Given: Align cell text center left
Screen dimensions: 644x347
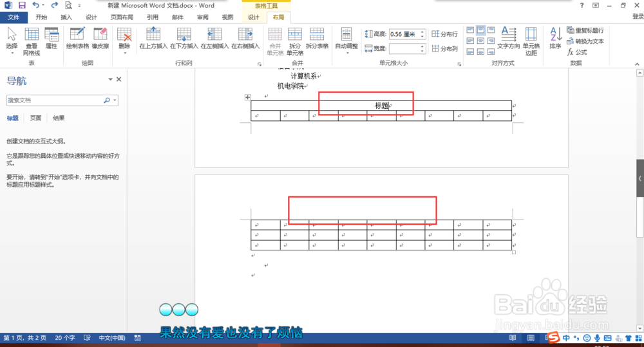Looking at the screenshot, I should tap(470, 41).
